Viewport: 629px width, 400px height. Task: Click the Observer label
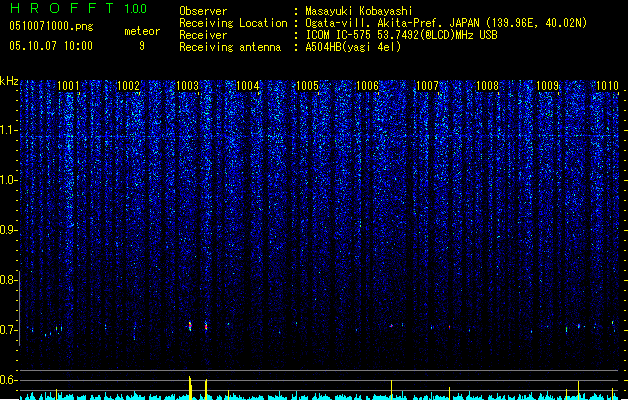(x=203, y=11)
